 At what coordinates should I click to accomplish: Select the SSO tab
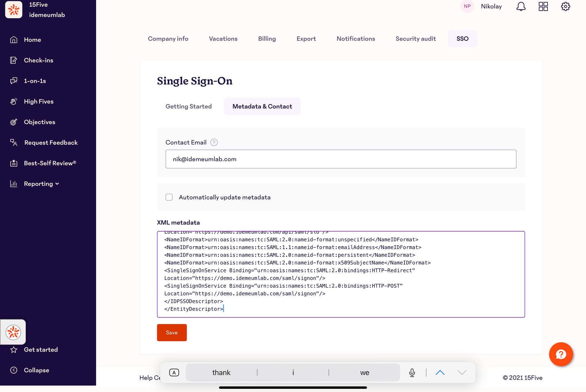point(462,39)
